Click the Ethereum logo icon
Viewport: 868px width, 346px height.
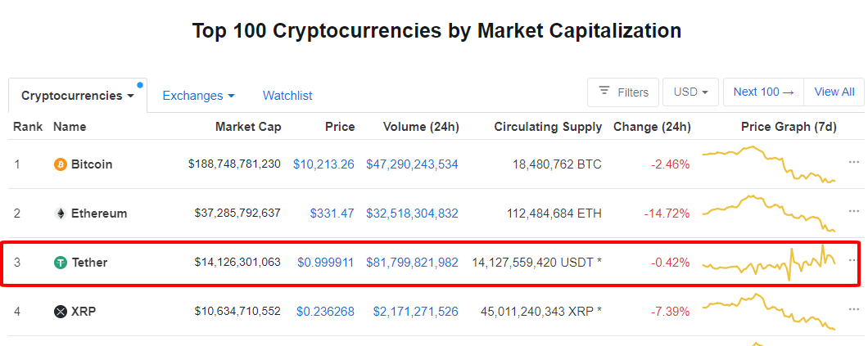pos(60,213)
